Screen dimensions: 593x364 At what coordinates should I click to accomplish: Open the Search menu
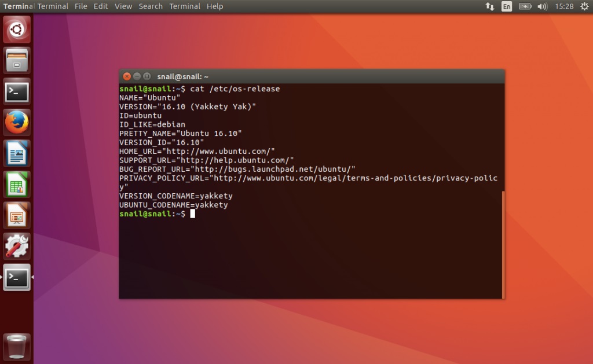[x=151, y=6]
